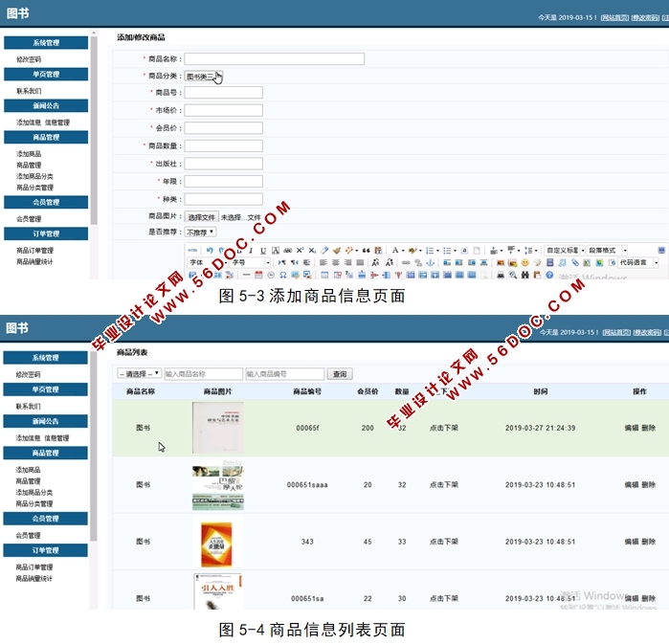Screen dimensions: 669x644
Task: Click 编辑 for product 000651saaa
Action: coord(632,484)
